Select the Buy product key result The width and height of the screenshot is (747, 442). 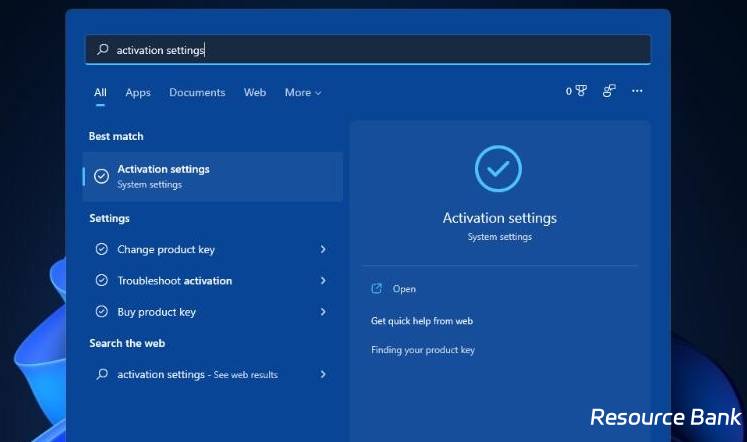[x=157, y=312]
